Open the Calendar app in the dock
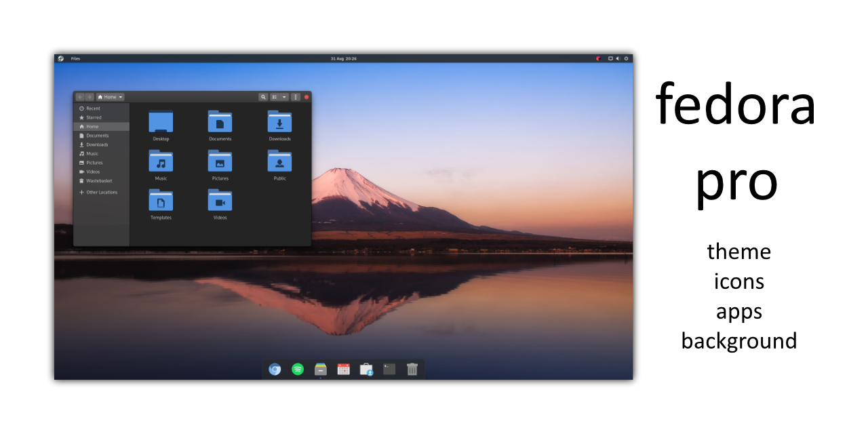 343,369
